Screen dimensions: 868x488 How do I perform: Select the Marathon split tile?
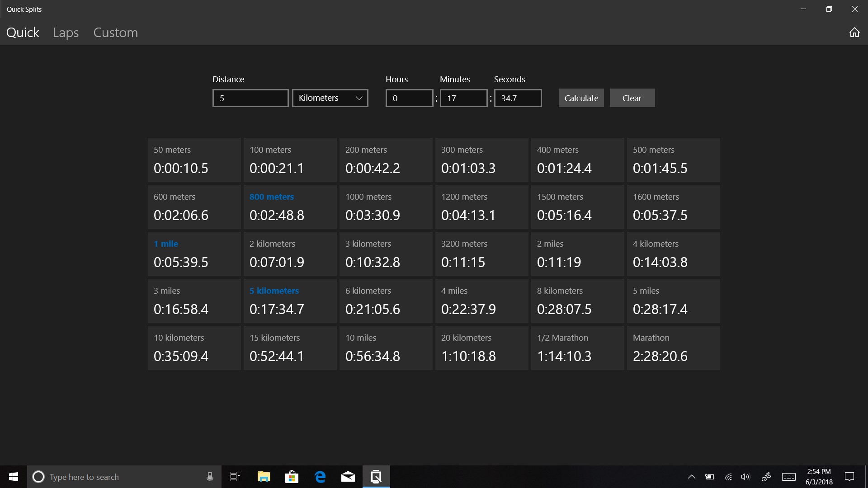[673, 348]
